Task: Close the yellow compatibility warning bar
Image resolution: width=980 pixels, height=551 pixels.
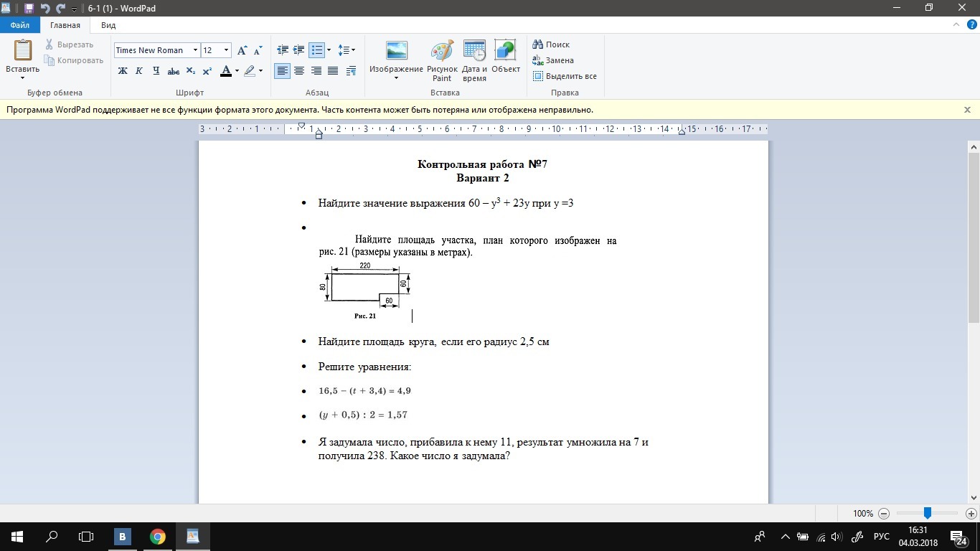Action: click(x=967, y=110)
